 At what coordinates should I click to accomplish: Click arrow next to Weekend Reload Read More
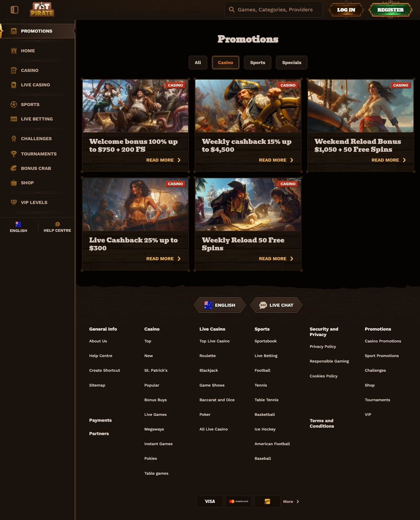[x=404, y=160]
